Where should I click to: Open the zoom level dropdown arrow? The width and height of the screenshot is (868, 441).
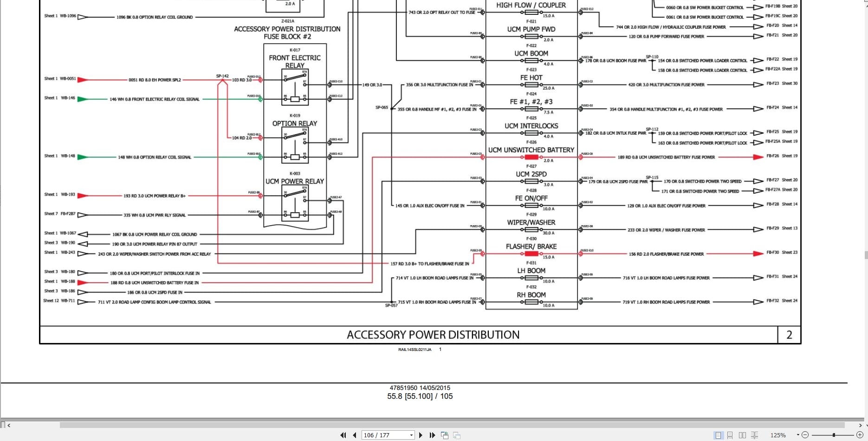click(x=798, y=435)
